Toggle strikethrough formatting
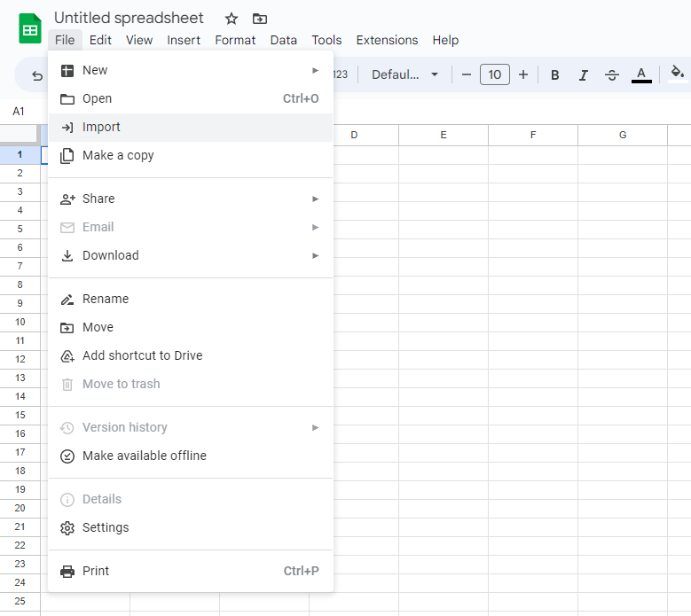The image size is (691, 616). [x=611, y=75]
